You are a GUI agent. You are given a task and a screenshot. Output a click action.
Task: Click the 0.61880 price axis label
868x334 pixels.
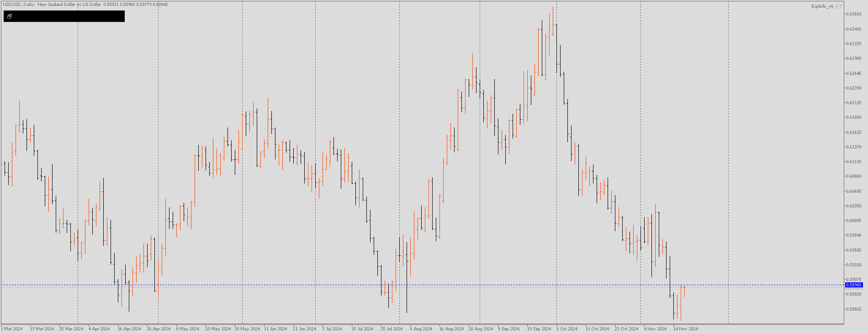(853, 117)
